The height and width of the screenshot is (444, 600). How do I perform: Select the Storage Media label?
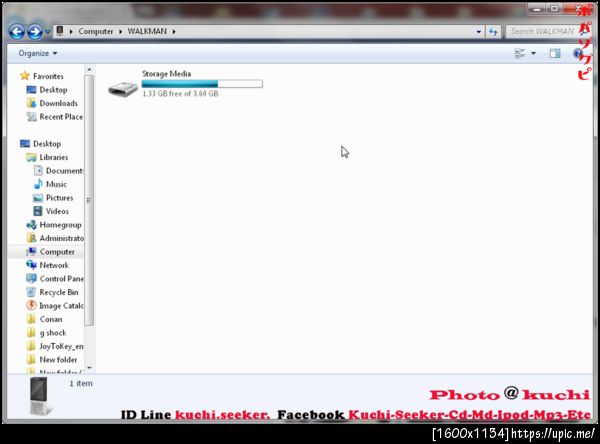[x=166, y=73]
